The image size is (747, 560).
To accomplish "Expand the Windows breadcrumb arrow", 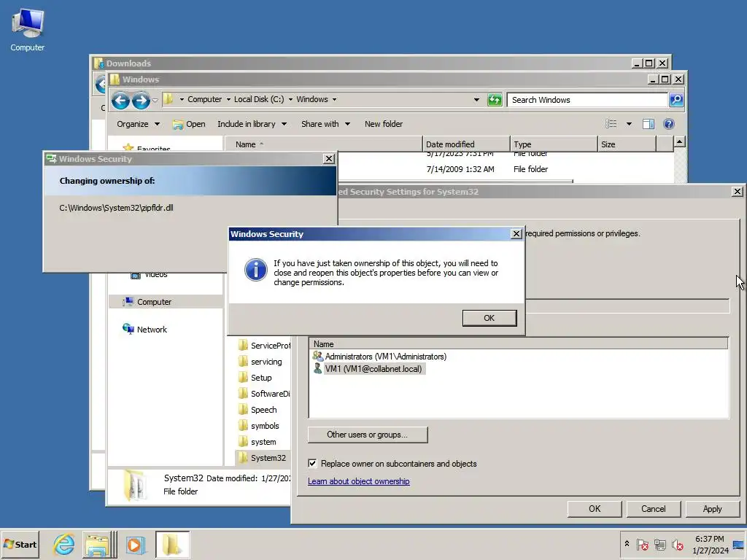I will coord(334,99).
